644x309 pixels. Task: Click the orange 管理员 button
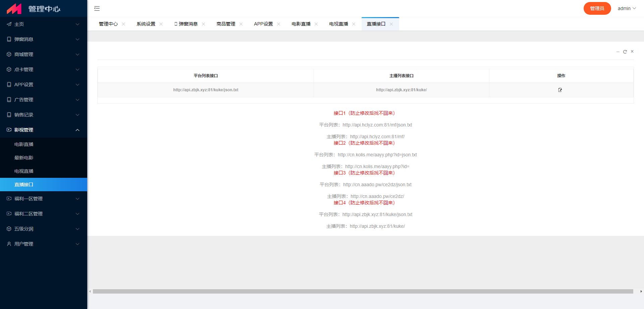597,8
